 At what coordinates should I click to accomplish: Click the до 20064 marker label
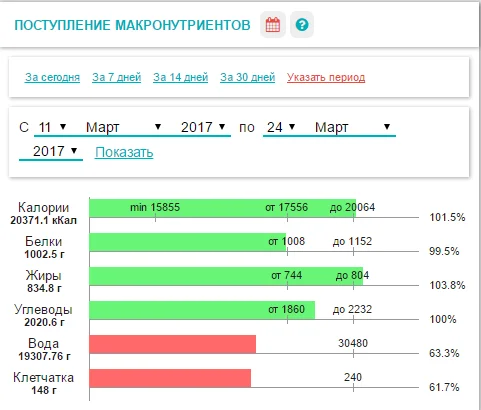(x=352, y=207)
